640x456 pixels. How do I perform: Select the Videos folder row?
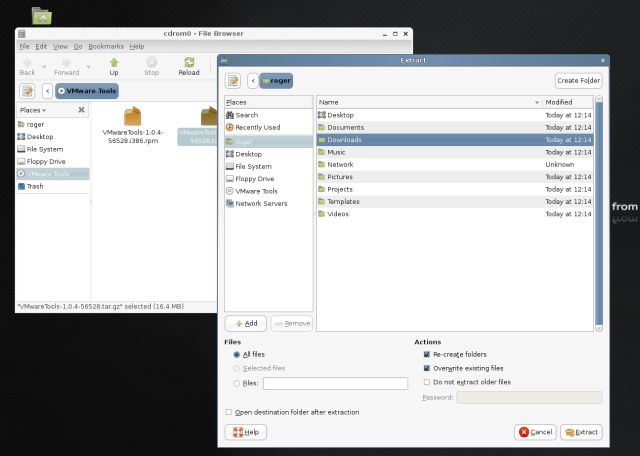pos(455,214)
